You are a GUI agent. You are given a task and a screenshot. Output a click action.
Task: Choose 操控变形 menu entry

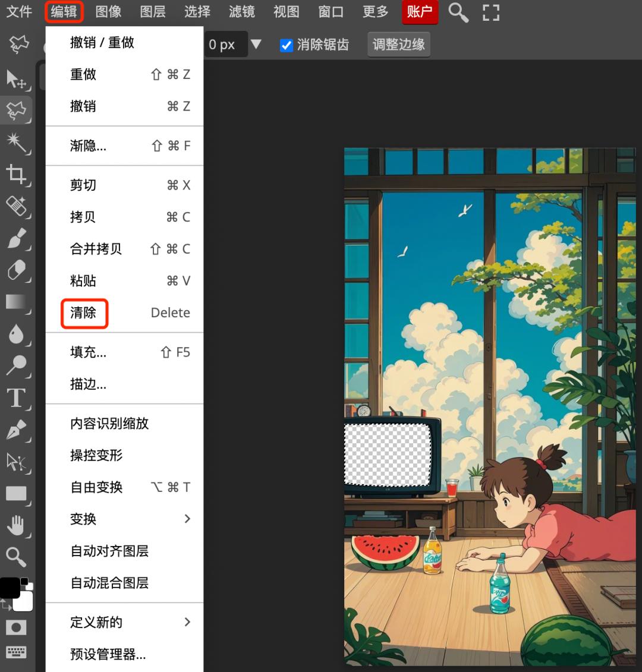pyautogui.click(x=124, y=455)
